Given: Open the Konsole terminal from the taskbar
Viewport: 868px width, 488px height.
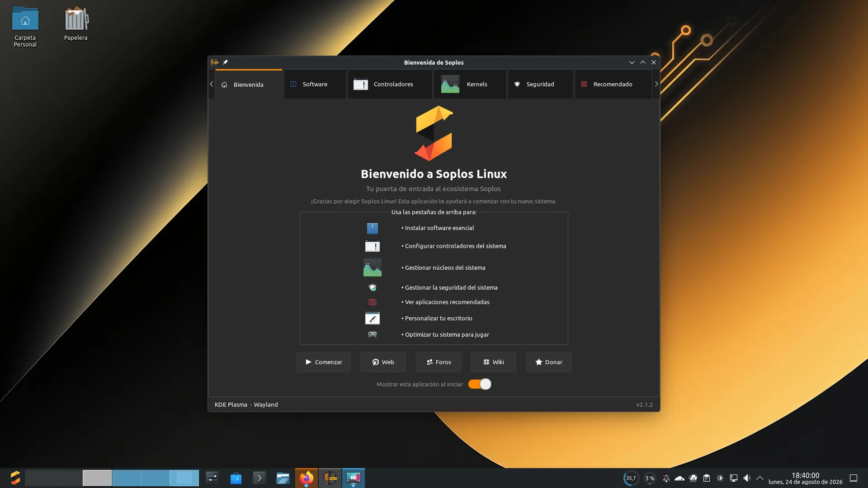Looking at the screenshot, I should click(x=259, y=478).
